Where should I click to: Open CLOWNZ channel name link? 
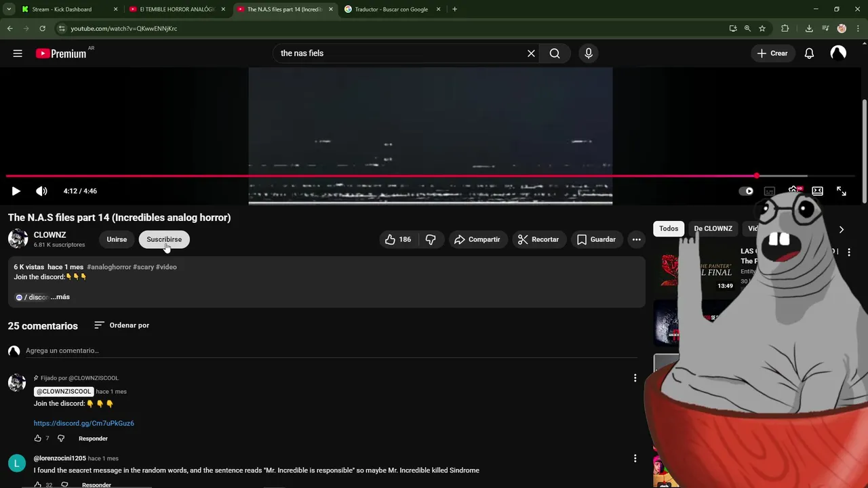[x=50, y=235]
